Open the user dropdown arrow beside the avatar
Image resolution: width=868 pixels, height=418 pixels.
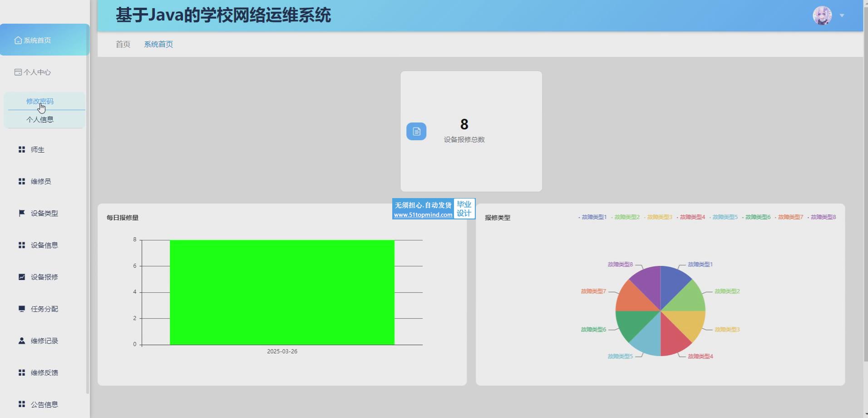click(842, 15)
